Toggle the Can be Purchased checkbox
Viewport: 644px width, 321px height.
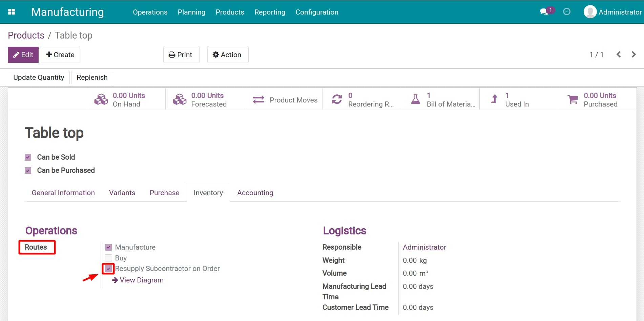[x=28, y=170]
